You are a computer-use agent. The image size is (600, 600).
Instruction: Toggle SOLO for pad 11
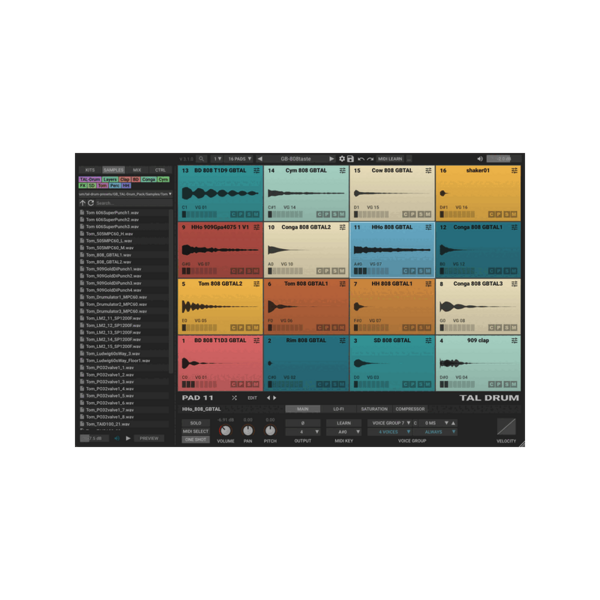pos(196,423)
